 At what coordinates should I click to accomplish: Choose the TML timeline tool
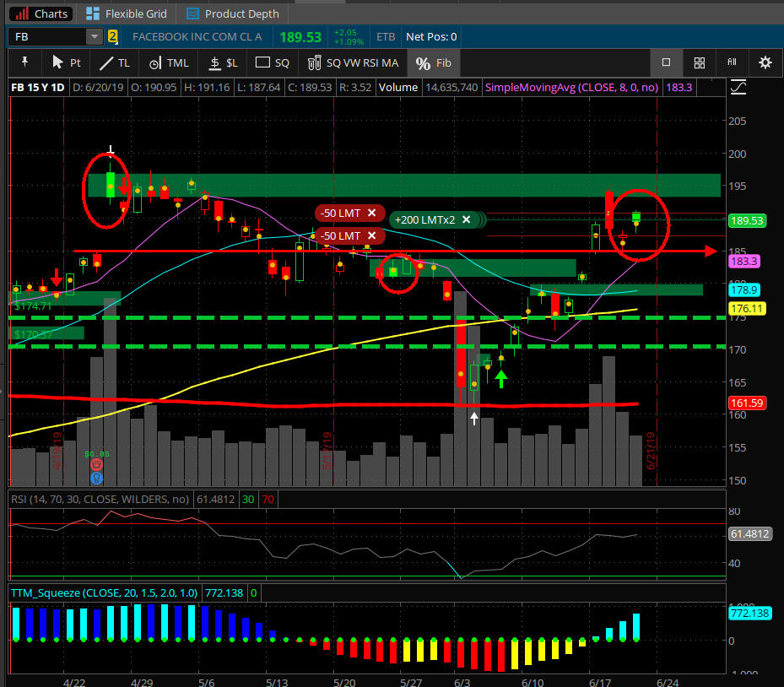(168, 62)
